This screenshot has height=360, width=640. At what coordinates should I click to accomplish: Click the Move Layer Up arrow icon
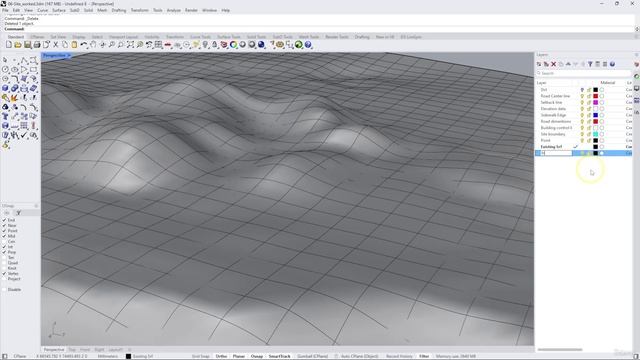[568, 64]
